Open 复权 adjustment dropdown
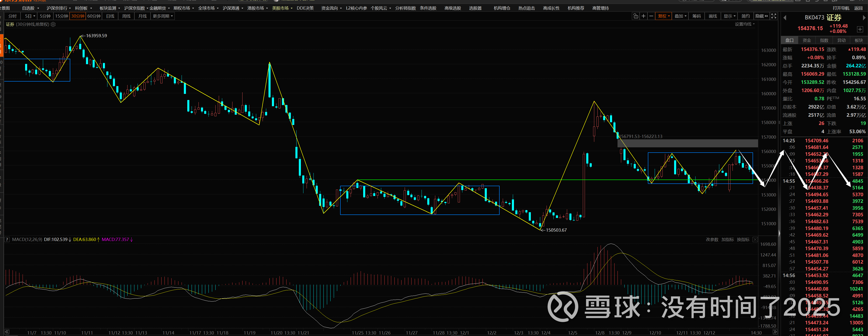The height and width of the screenshot is (336, 868). pos(663,16)
